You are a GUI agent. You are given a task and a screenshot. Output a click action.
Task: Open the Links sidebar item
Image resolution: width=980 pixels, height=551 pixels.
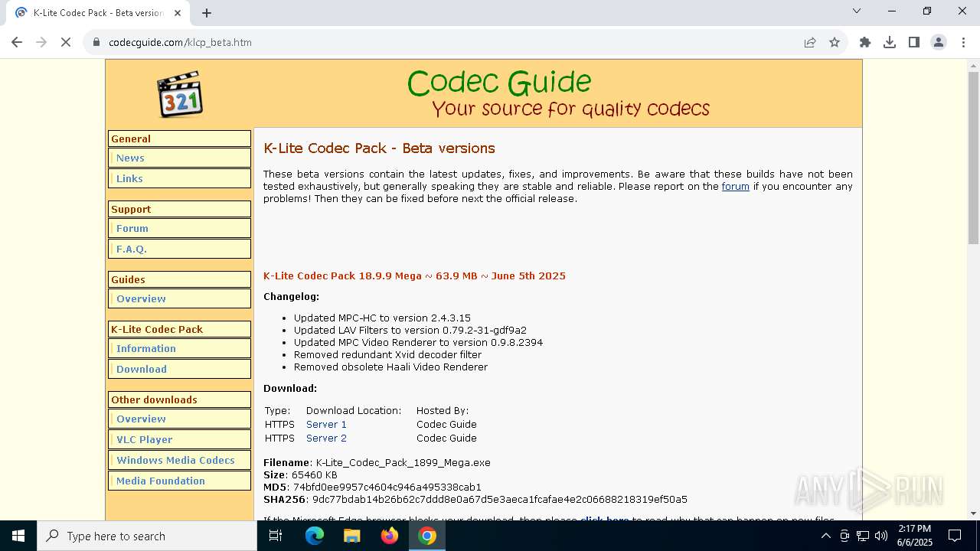tap(179, 178)
